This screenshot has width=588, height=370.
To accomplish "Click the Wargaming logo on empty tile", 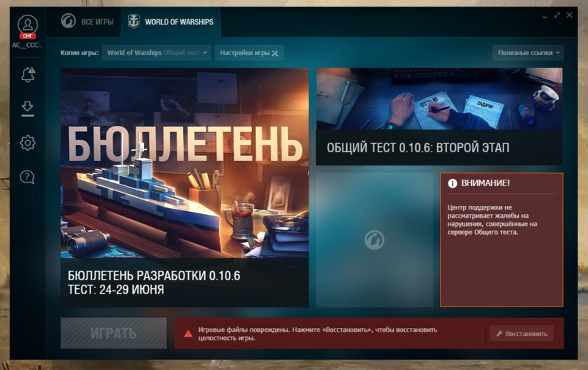I will coord(374,240).
